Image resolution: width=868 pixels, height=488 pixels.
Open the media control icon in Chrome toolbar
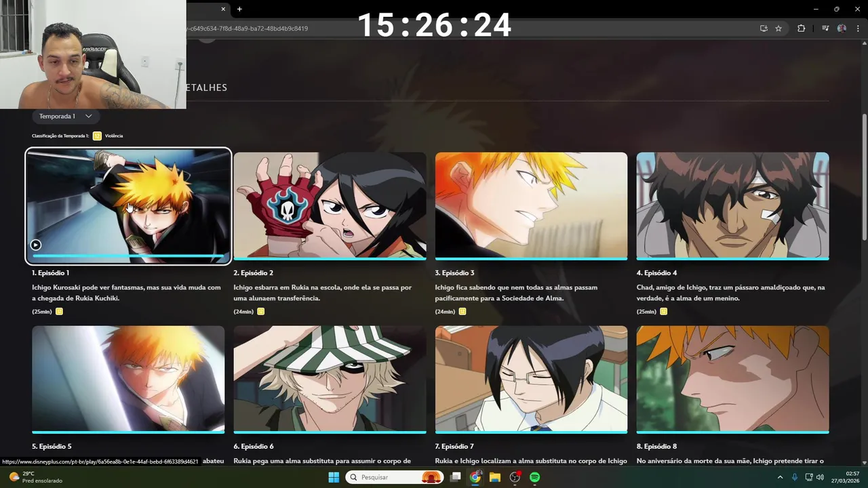tap(825, 28)
